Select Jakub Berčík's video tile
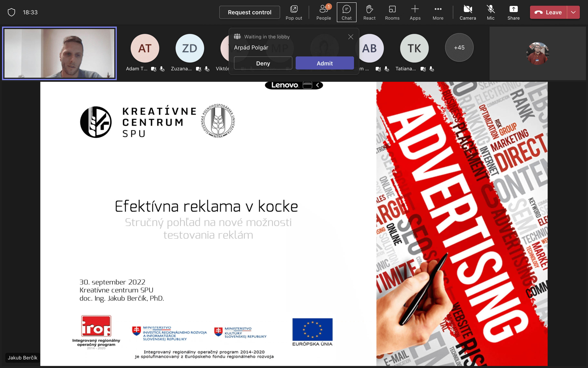 (59, 53)
